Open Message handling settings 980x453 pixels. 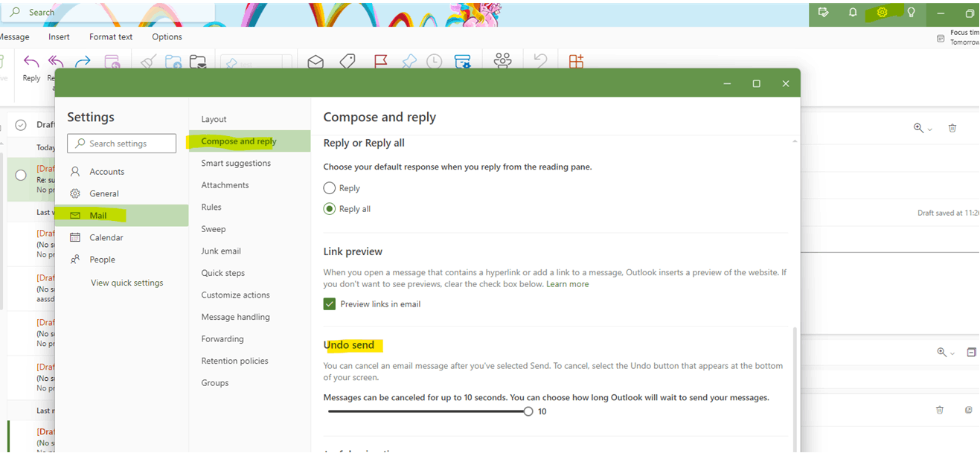(x=249, y=317)
